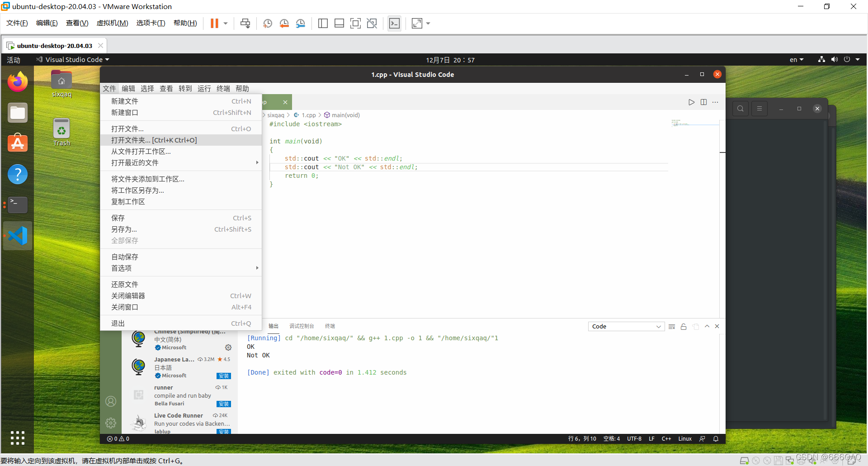Launch Firefox from the Ubuntu dock
The image size is (868, 466).
coord(18,82)
